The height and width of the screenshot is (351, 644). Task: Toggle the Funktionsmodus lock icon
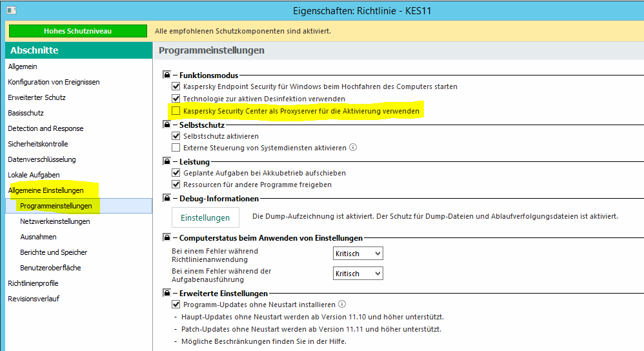pyautogui.click(x=166, y=75)
